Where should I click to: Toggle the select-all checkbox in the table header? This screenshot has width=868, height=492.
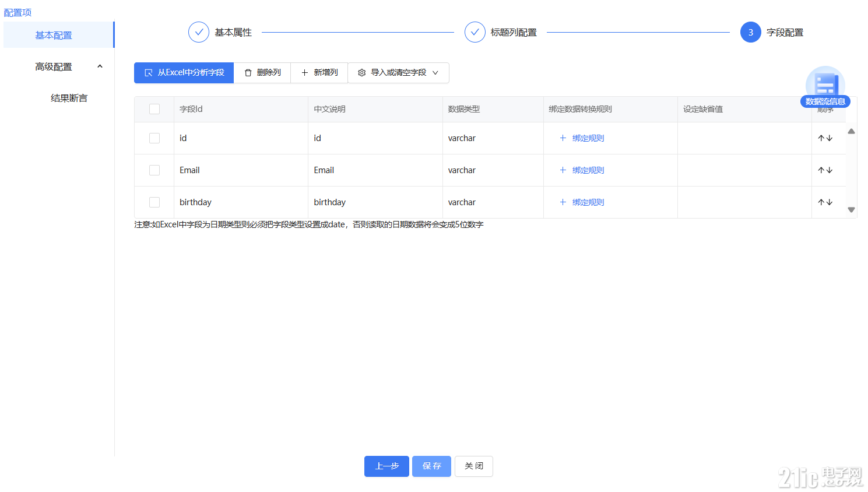pos(154,109)
